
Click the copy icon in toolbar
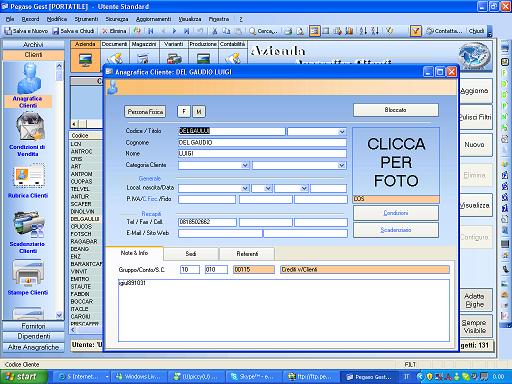[x=226, y=31]
